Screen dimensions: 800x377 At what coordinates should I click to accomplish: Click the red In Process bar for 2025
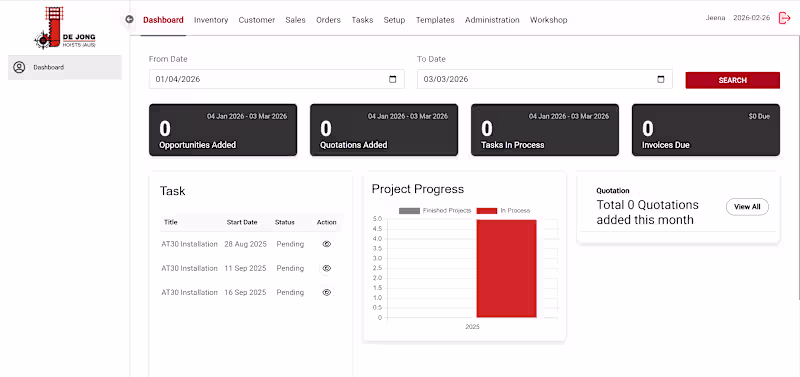click(506, 268)
